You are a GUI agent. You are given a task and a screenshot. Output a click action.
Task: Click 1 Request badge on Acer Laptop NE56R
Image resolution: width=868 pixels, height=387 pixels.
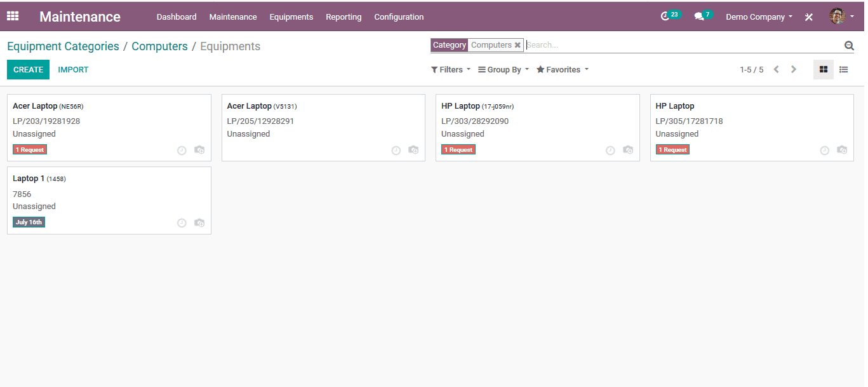pyautogui.click(x=30, y=150)
